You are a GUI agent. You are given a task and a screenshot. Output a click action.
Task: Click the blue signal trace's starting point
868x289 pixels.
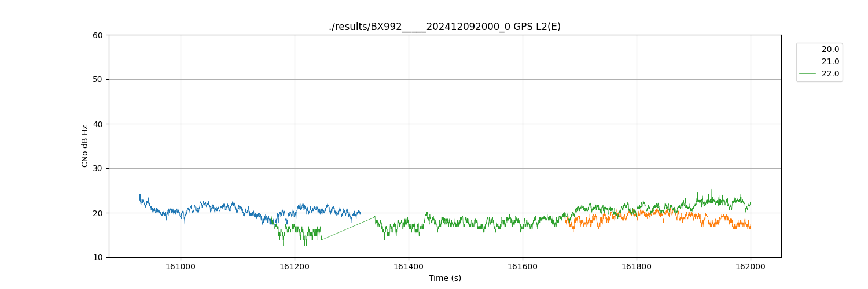139,199
